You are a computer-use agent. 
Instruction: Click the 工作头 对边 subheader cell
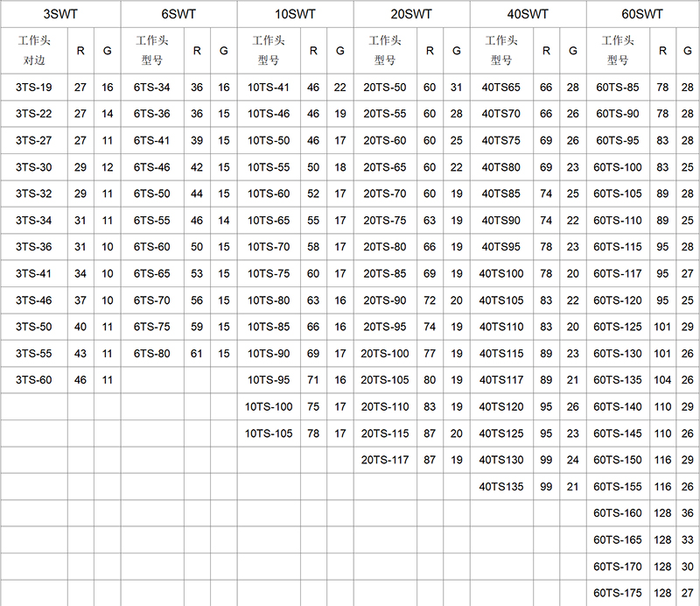point(34,51)
